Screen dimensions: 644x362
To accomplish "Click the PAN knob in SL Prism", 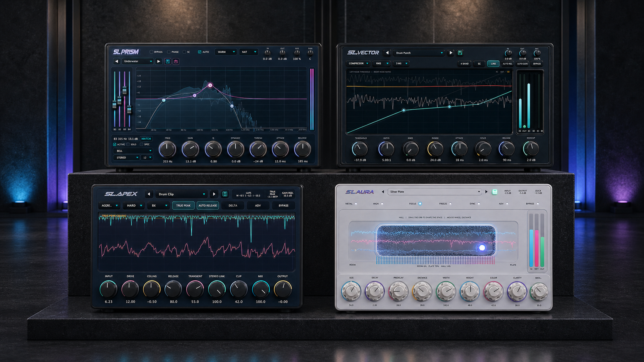I will 310,53.
